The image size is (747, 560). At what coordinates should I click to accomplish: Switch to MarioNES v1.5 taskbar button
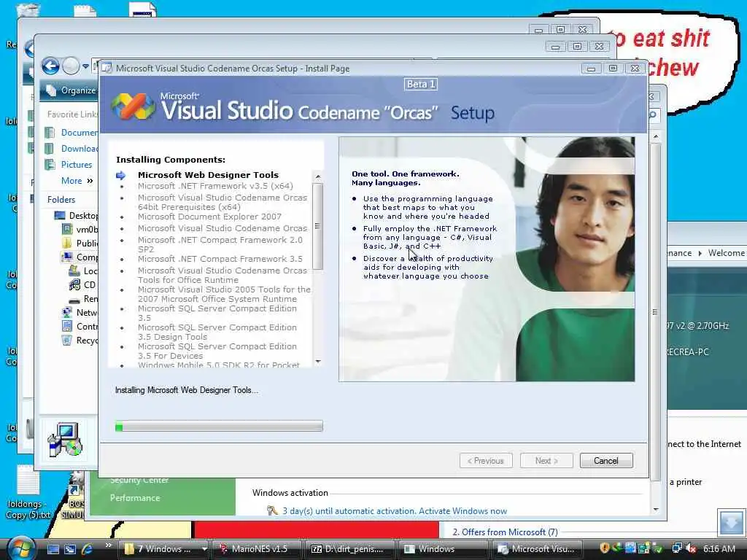point(256,549)
